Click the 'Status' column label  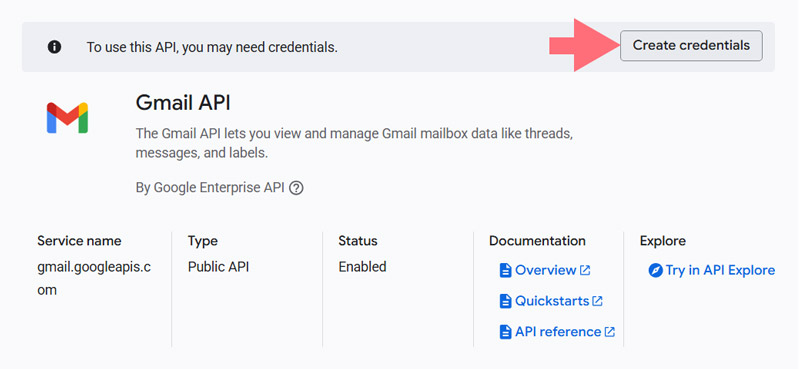pyautogui.click(x=358, y=241)
